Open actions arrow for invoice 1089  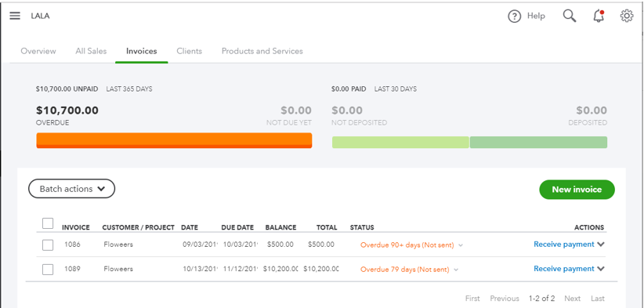click(x=601, y=269)
